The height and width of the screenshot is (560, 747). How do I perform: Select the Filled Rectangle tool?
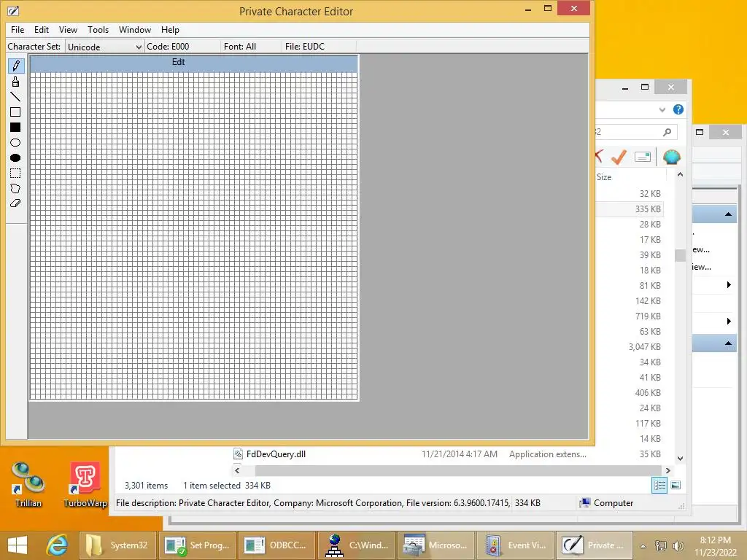tap(15, 127)
